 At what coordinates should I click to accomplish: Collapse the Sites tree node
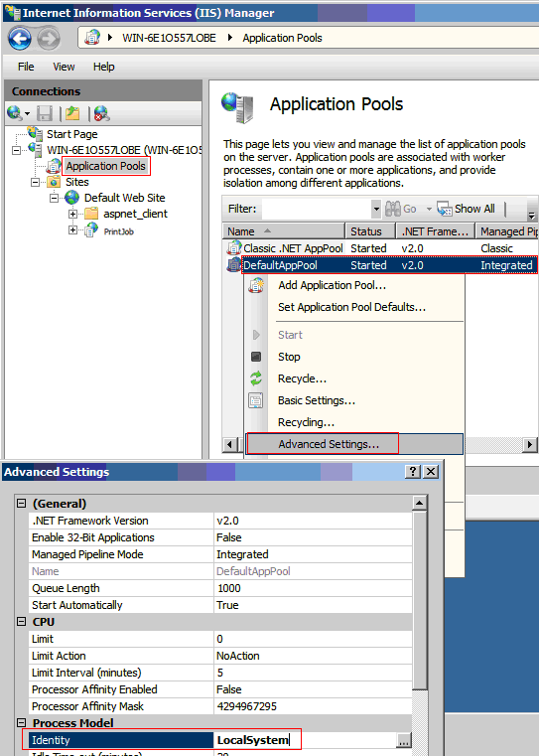(x=35, y=182)
